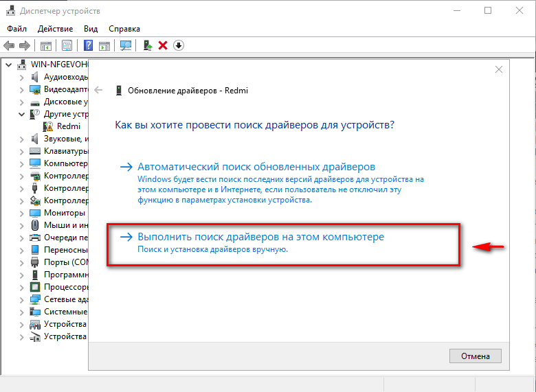The height and width of the screenshot is (392, 536).
Task: Click the red X uninstall device icon
Action: (163, 45)
